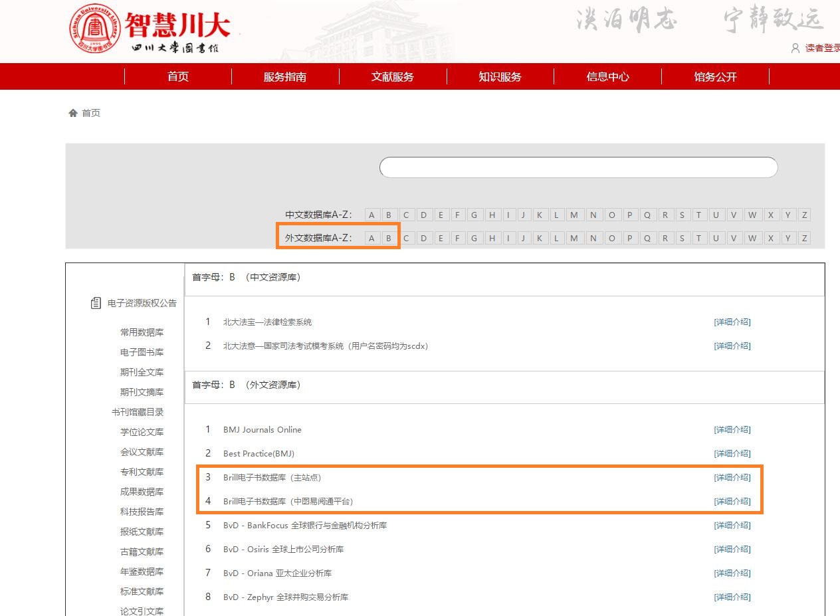Open 会议文献库 in the sidebar
This screenshot has height=616, width=840.
pyautogui.click(x=142, y=452)
